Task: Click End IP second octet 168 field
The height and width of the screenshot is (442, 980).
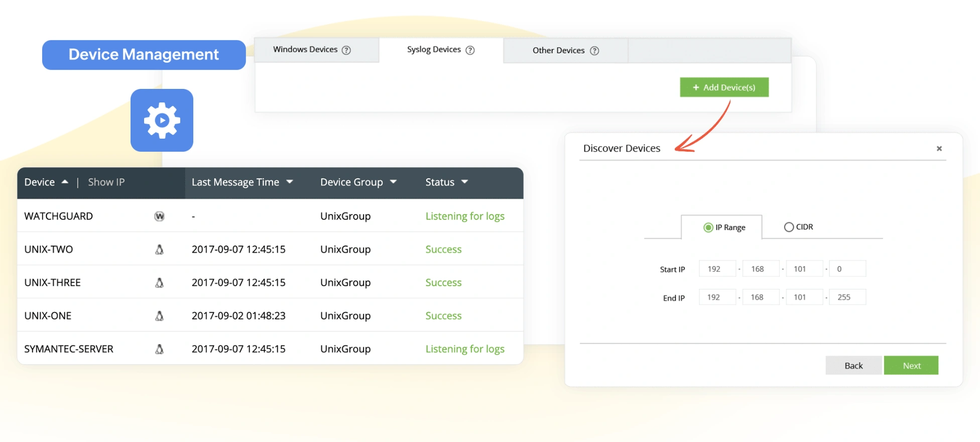Action: (761, 297)
